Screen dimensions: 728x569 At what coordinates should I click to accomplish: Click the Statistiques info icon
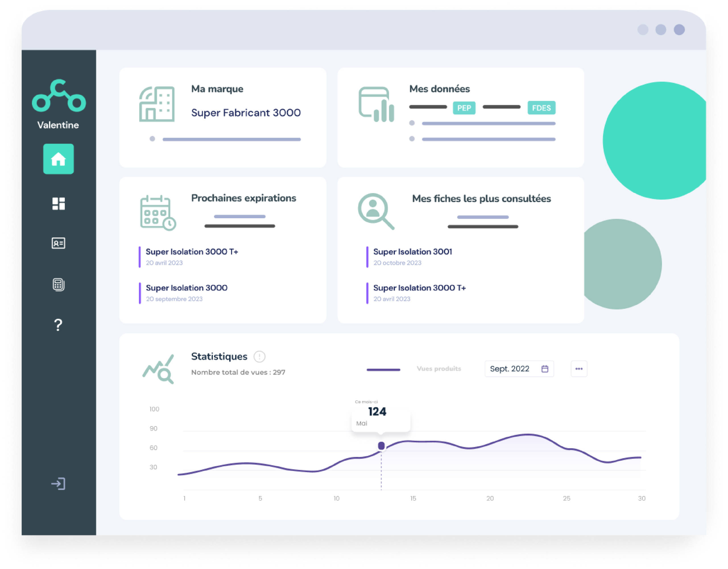[259, 356]
